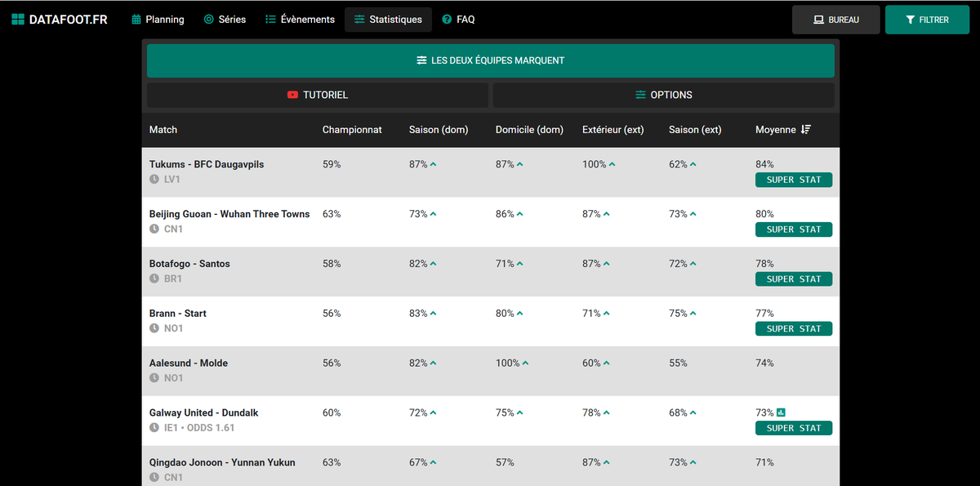Sort by the Moyenne sort icon

pos(806,130)
